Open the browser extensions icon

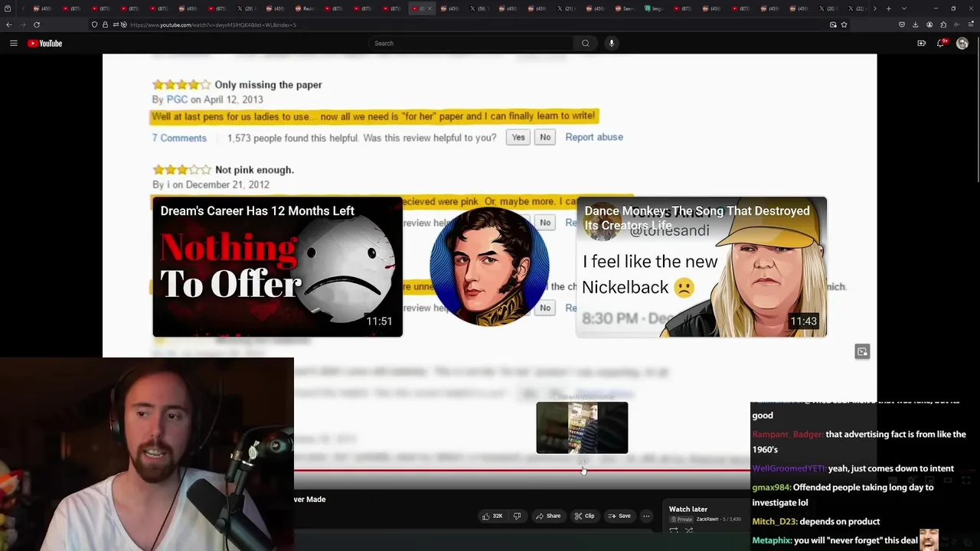(942, 24)
